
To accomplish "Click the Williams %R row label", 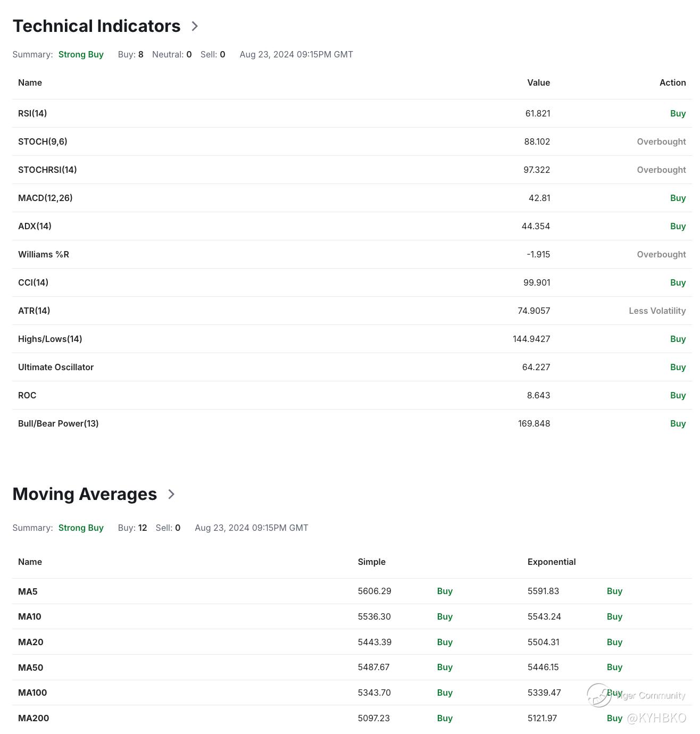I will pyautogui.click(x=44, y=254).
